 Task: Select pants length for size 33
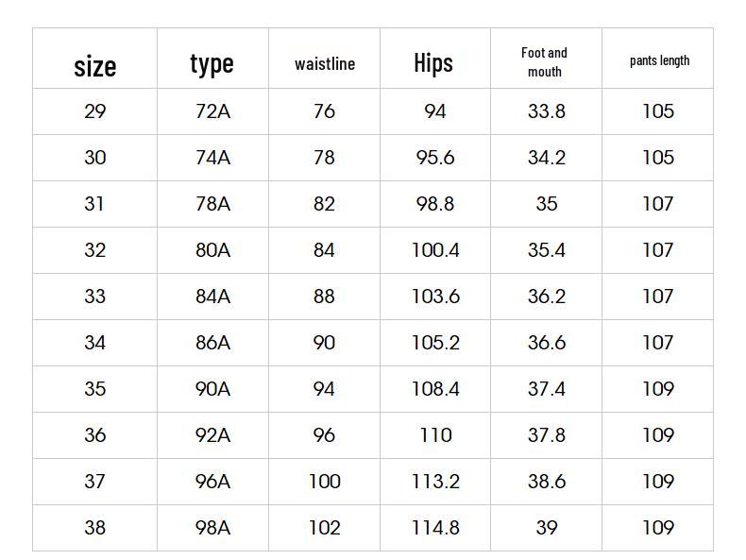click(x=657, y=297)
